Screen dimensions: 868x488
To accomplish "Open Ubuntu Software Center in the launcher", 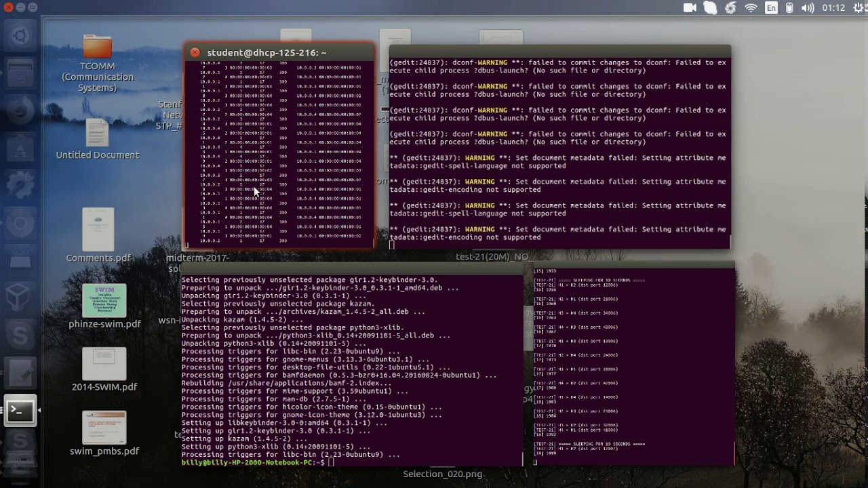I will (x=20, y=147).
